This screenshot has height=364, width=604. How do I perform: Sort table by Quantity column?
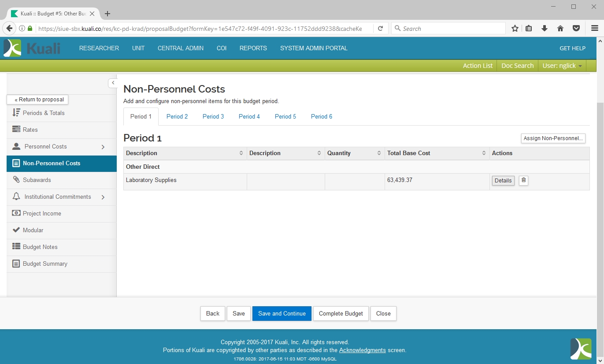379,153
